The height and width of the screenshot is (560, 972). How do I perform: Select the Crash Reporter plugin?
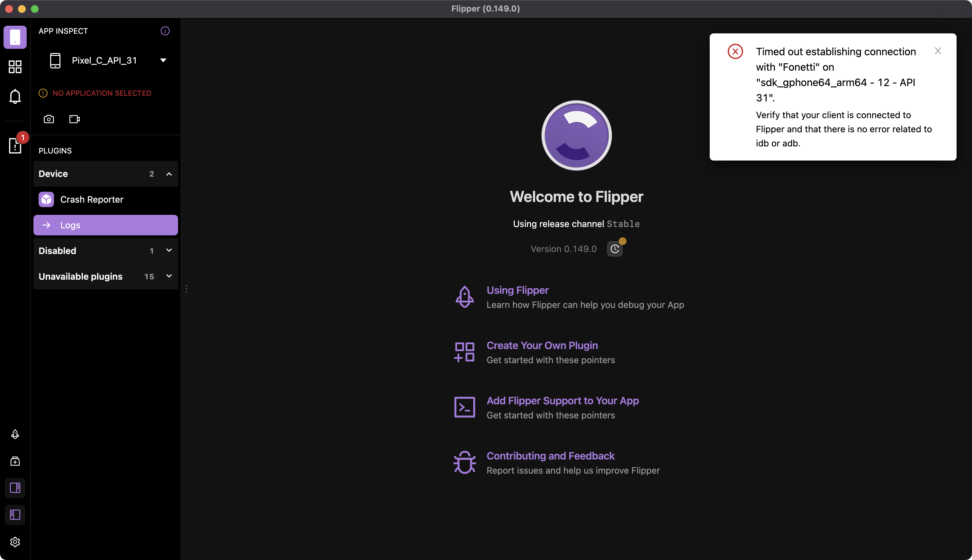point(91,199)
